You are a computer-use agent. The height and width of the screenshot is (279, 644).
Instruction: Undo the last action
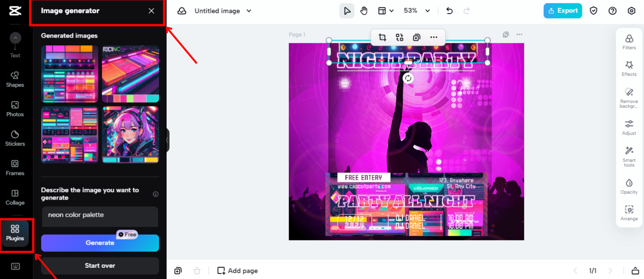pyautogui.click(x=449, y=11)
